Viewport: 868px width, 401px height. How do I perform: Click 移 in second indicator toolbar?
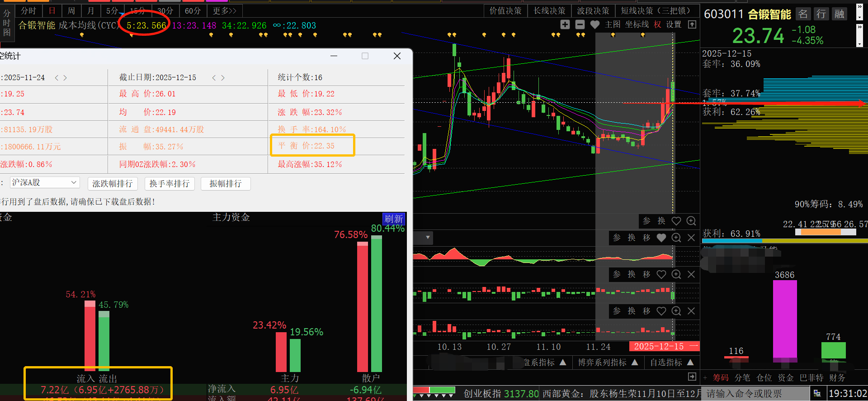coord(646,238)
